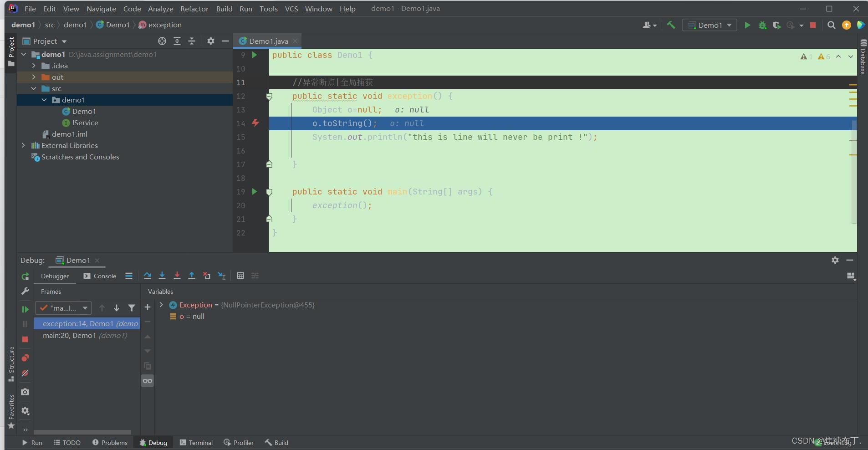868x450 pixels.
Task: Click the Frames panel horizontal scrollbar
Action: (x=82, y=432)
